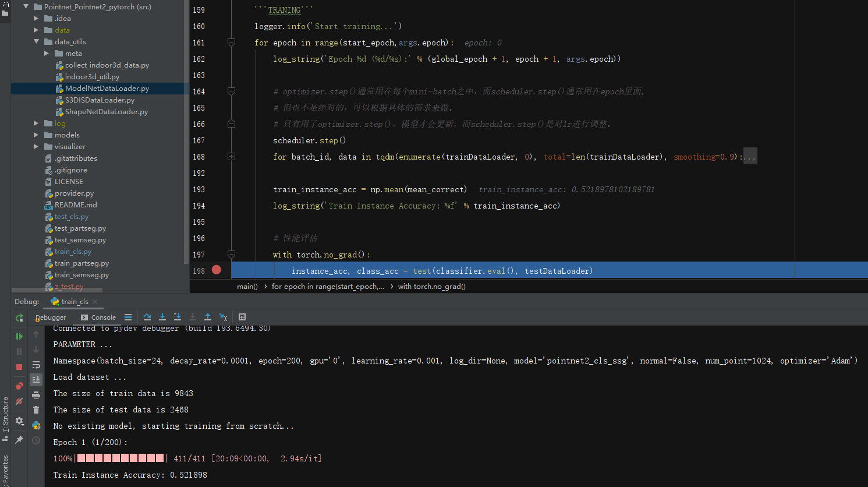Open the View Breakpoints dialog icon
Viewport: 868px width, 487px height.
coord(19,385)
